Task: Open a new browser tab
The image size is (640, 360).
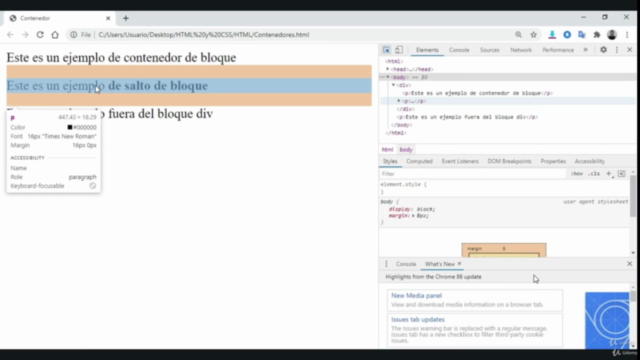Action: 126,18
